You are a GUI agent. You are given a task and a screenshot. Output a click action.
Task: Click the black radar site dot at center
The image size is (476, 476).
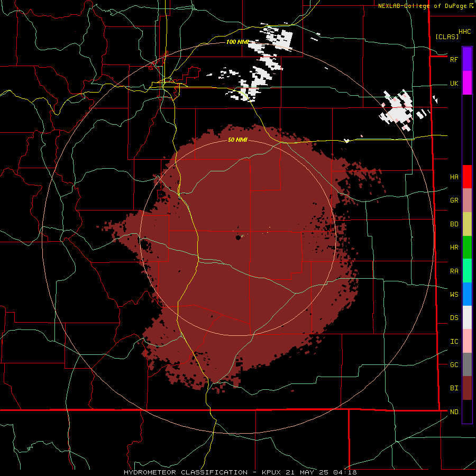click(239, 237)
